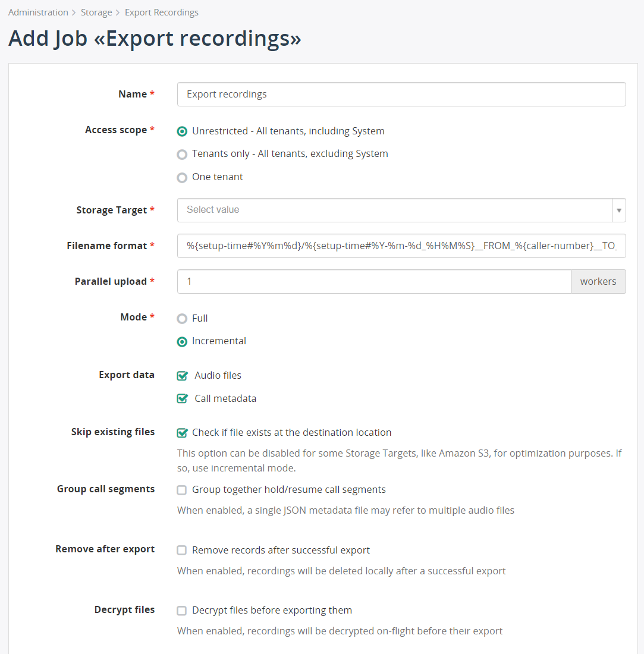Go to the Export Recordings breadcrumb

pyautogui.click(x=161, y=12)
